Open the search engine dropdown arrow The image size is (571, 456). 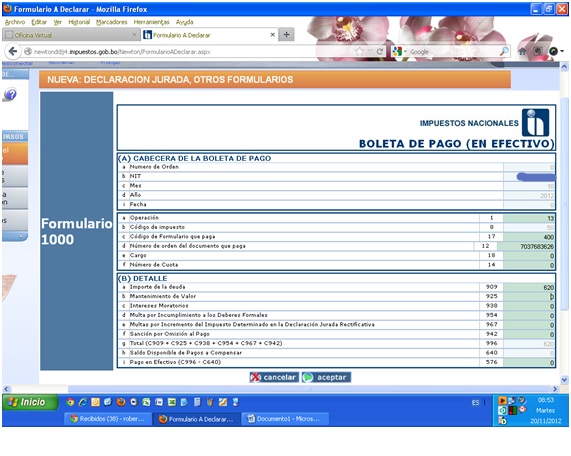pos(405,51)
